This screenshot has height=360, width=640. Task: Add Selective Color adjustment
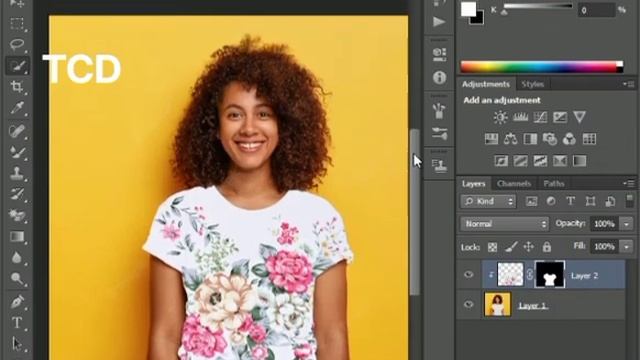point(560,161)
